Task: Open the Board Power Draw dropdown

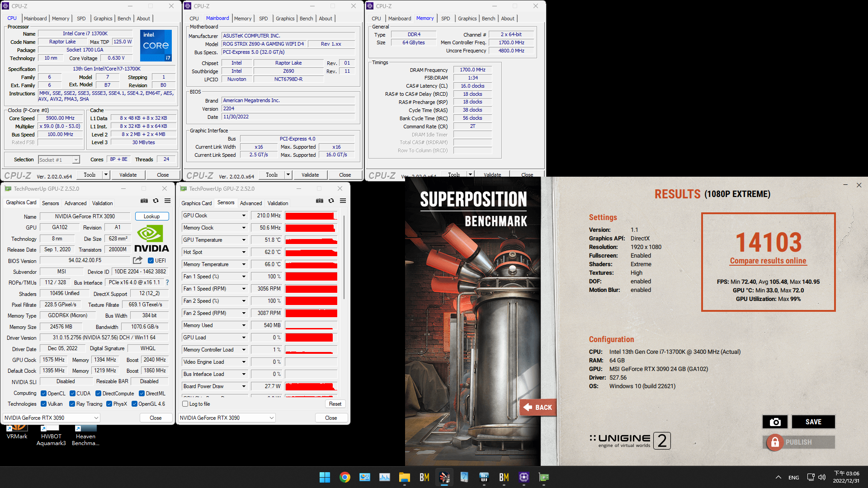Action: pyautogui.click(x=244, y=386)
